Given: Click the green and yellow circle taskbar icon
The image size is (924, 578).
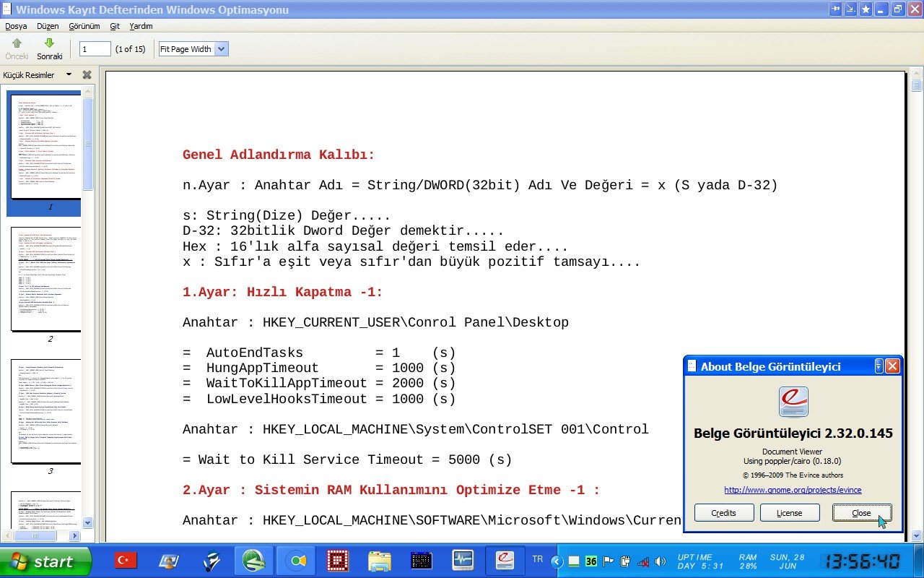Looking at the screenshot, I should (x=296, y=561).
